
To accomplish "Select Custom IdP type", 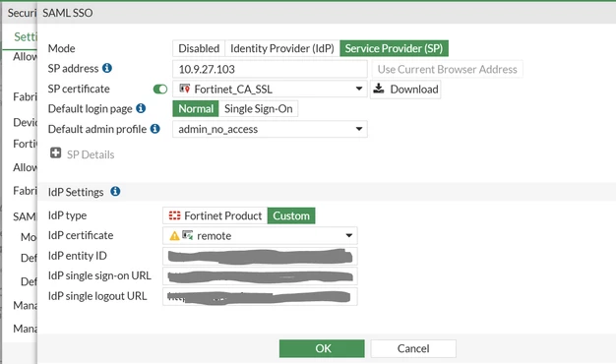I will tap(291, 215).
